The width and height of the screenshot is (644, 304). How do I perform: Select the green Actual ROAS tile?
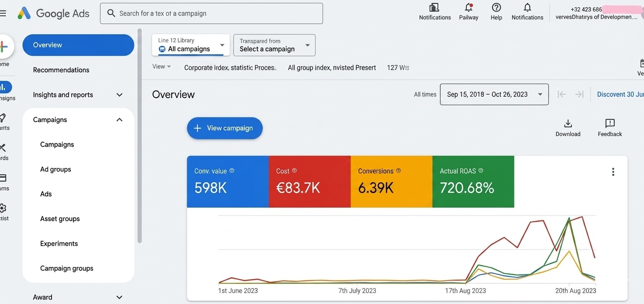(x=473, y=181)
